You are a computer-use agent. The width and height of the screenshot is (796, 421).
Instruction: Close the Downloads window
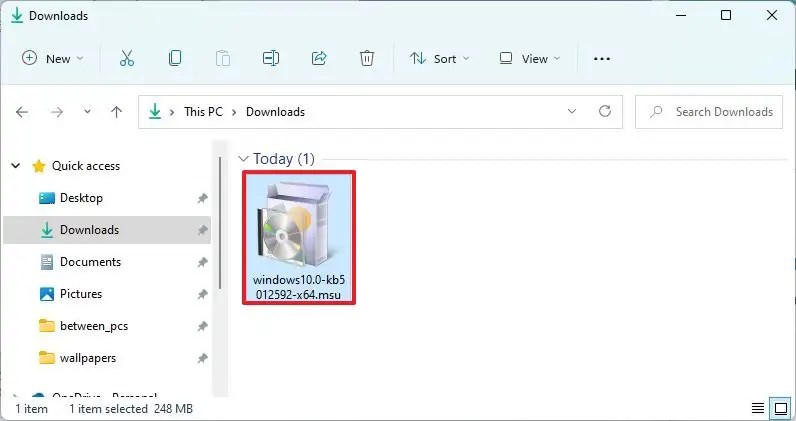pyautogui.click(x=772, y=15)
